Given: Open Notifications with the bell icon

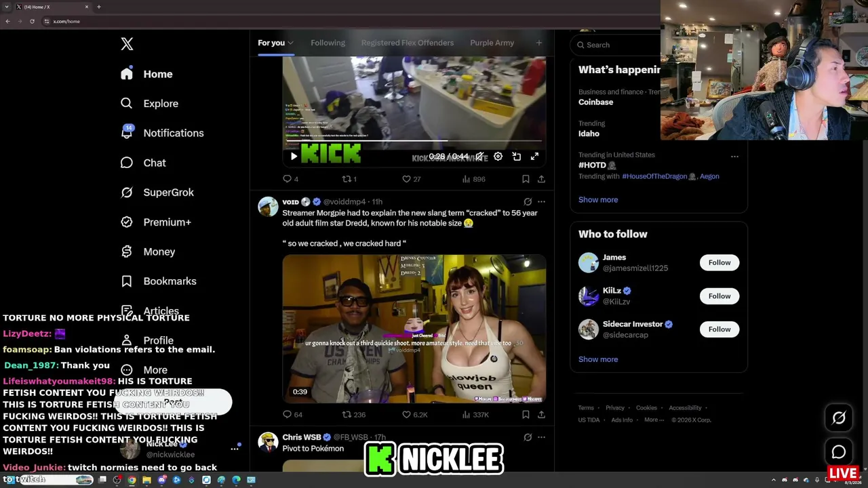Looking at the screenshot, I should [127, 133].
